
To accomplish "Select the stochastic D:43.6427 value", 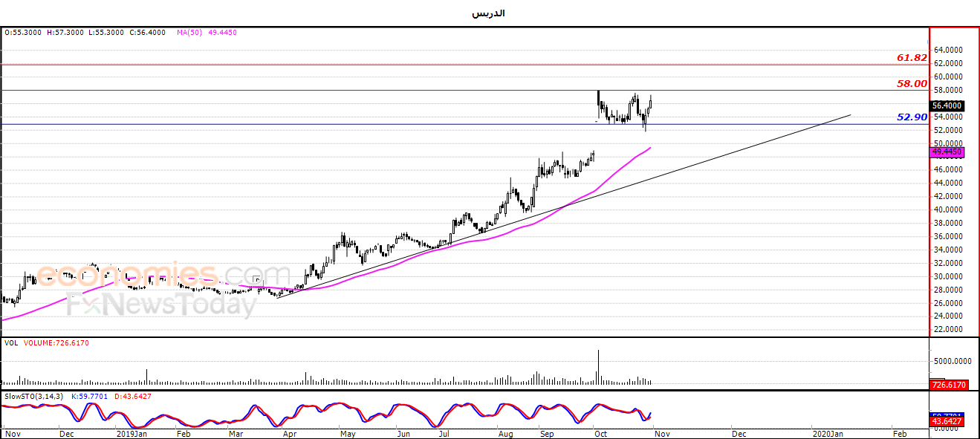I will (132, 396).
